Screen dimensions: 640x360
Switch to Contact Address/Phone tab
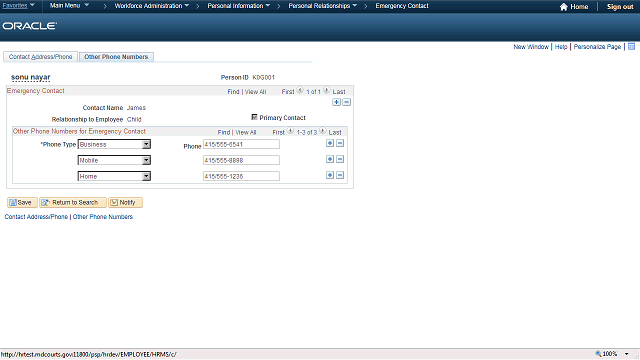pos(40,57)
